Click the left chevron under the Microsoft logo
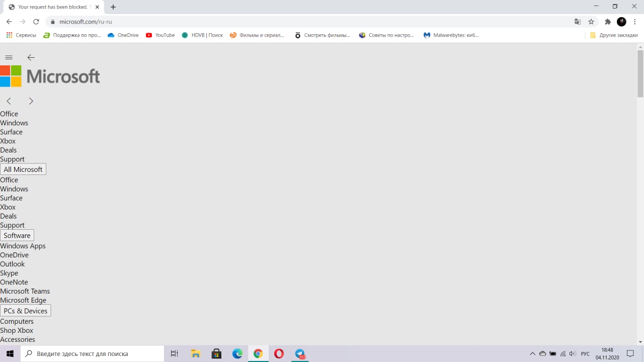The width and height of the screenshot is (644, 362). pyautogui.click(x=9, y=101)
